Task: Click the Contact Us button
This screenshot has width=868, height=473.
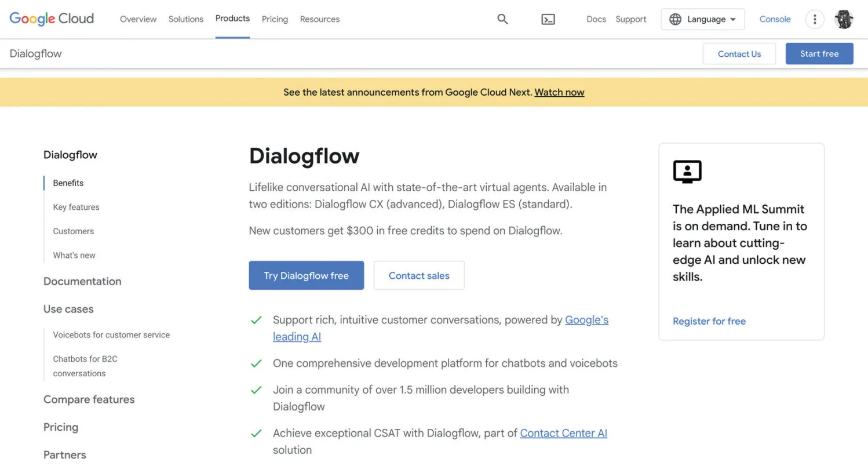Action: pos(739,54)
